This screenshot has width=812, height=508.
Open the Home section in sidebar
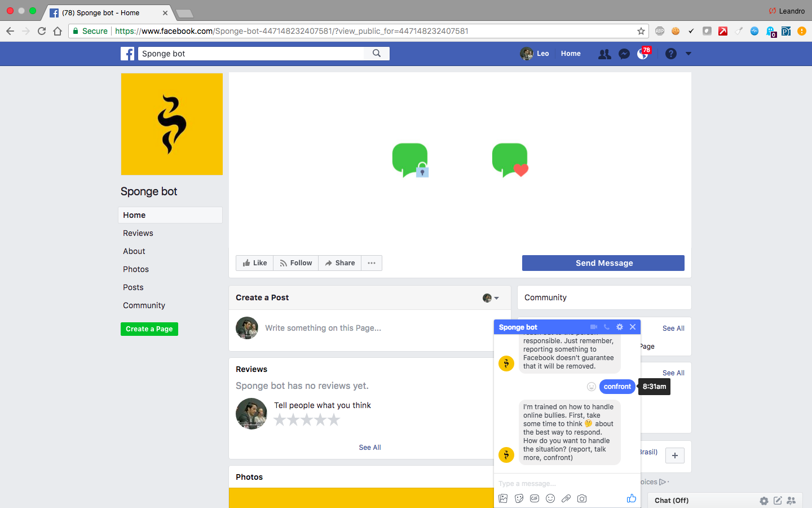[x=170, y=215]
